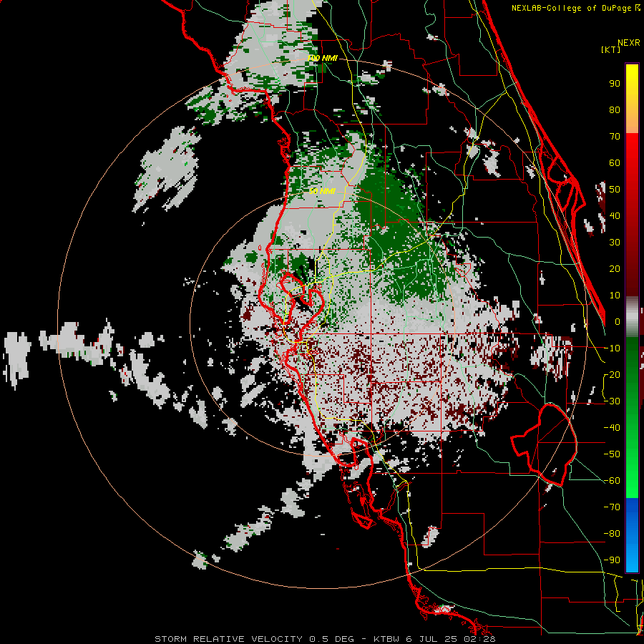Click the 30 value on the velocity scale
This screenshot has width=644, height=644.
[615, 243]
